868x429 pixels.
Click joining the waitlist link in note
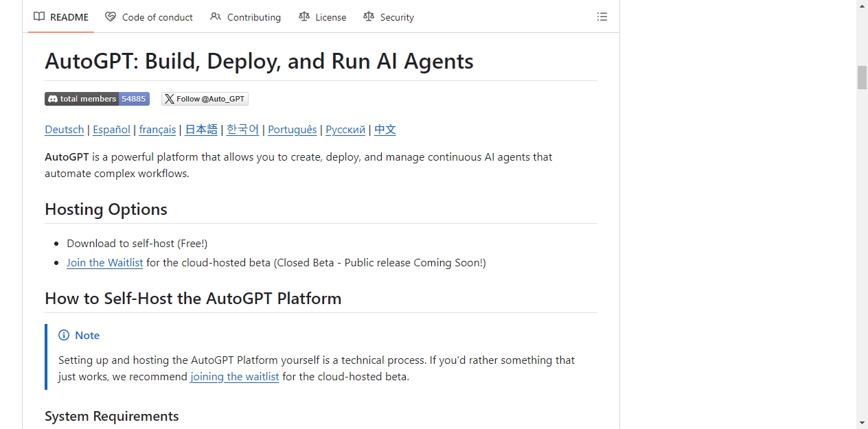235,377
